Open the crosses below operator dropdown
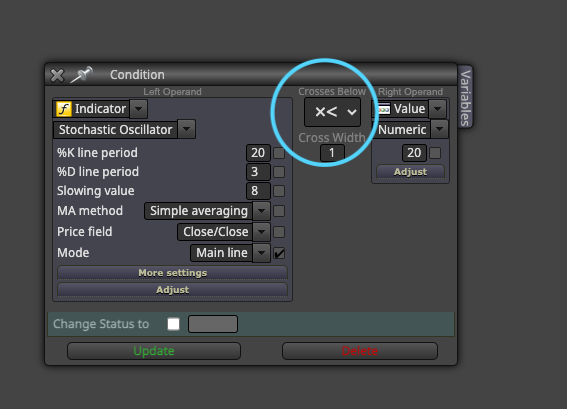The height and width of the screenshot is (409, 567). point(332,112)
